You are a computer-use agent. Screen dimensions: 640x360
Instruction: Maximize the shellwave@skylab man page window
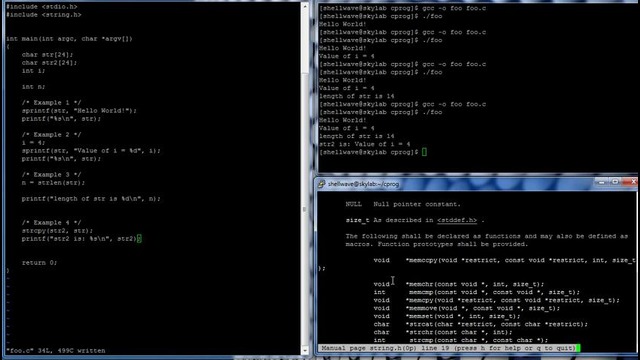click(x=615, y=182)
